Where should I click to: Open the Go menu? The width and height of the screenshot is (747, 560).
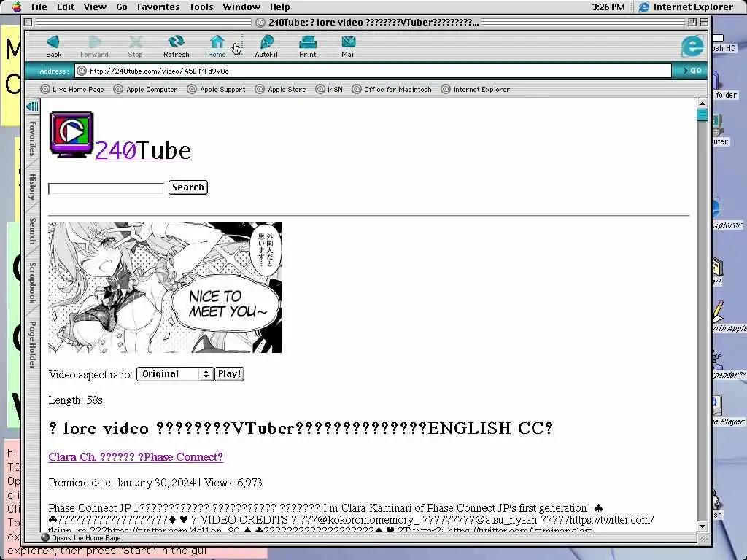pyautogui.click(x=122, y=7)
